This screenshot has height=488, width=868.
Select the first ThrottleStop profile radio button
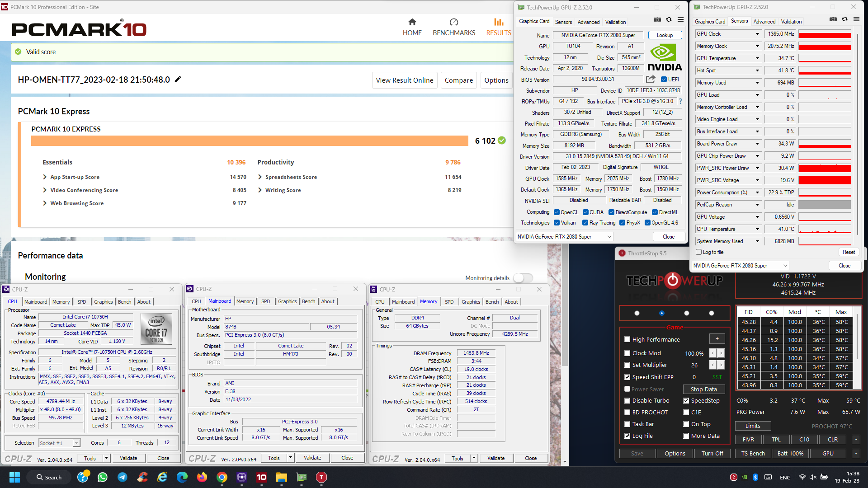click(637, 313)
